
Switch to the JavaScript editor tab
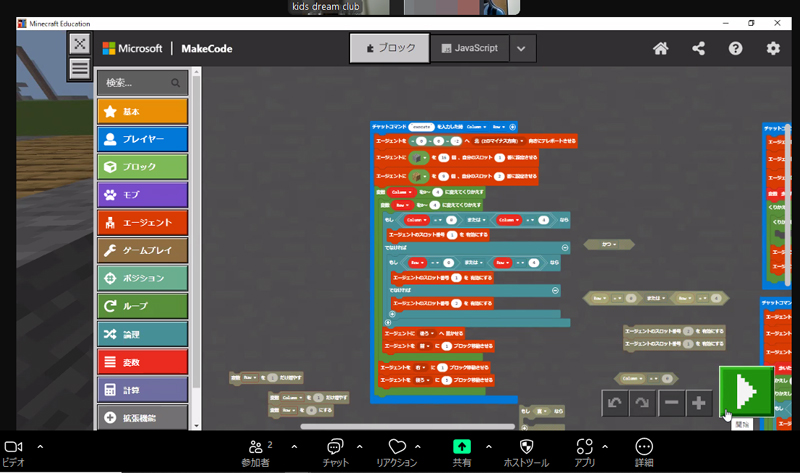pyautogui.click(x=470, y=48)
